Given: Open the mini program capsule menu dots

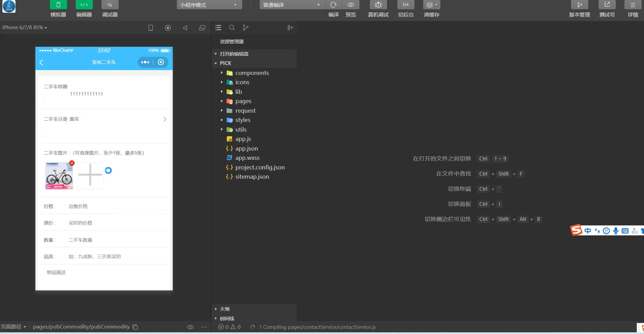Looking at the screenshot, I should [145, 62].
